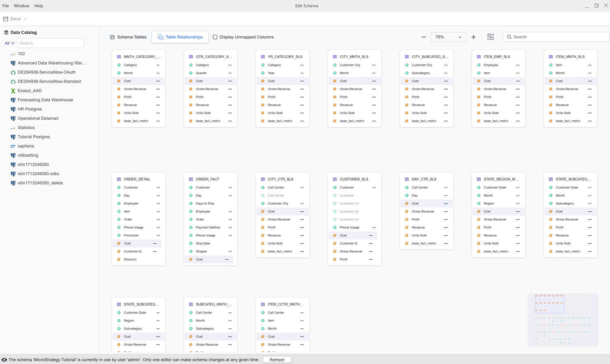Screen dimensions: 610x364
Task: Open the 75% zoom level dropdown
Action: pyautogui.click(x=448, y=37)
